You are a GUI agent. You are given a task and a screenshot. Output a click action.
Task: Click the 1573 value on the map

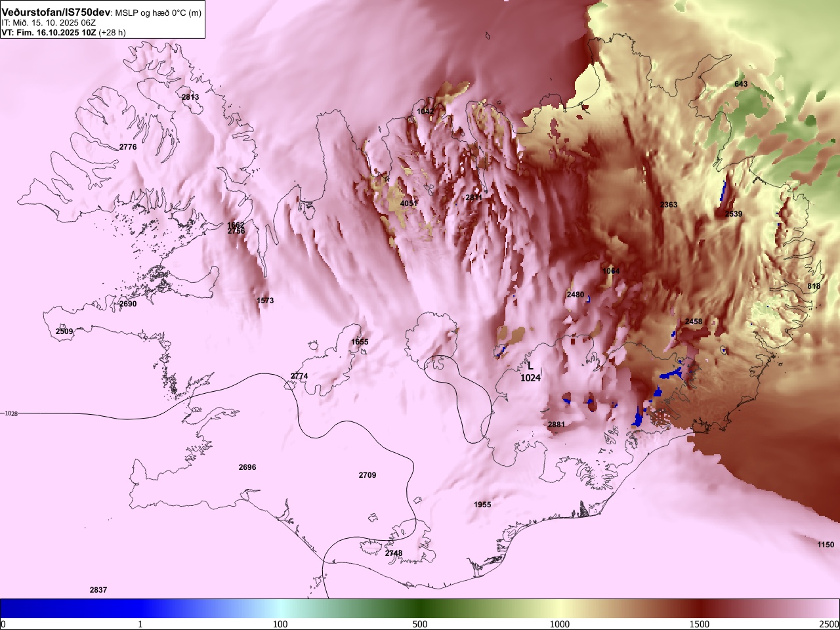point(265,301)
